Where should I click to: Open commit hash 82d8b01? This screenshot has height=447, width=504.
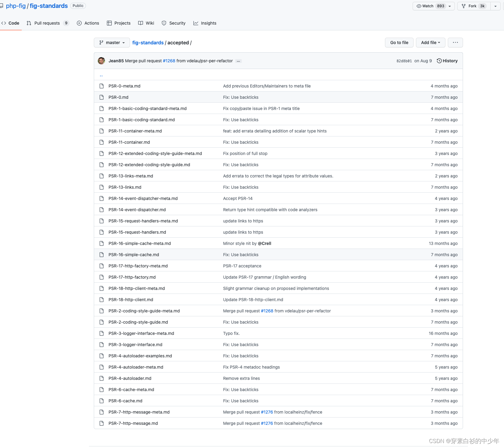click(404, 61)
